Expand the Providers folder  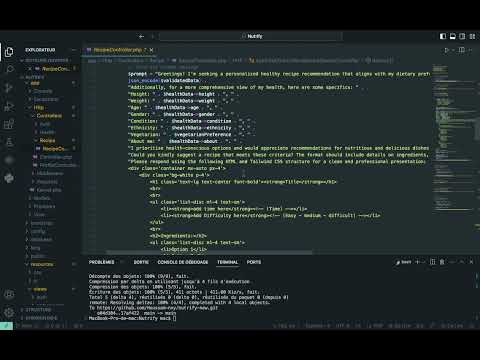[44, 206]
